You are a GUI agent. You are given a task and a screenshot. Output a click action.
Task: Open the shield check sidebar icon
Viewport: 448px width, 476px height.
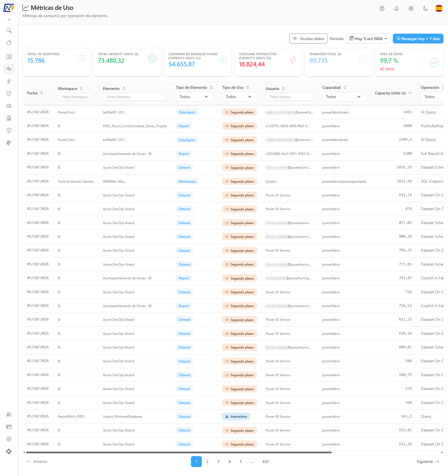9,94
